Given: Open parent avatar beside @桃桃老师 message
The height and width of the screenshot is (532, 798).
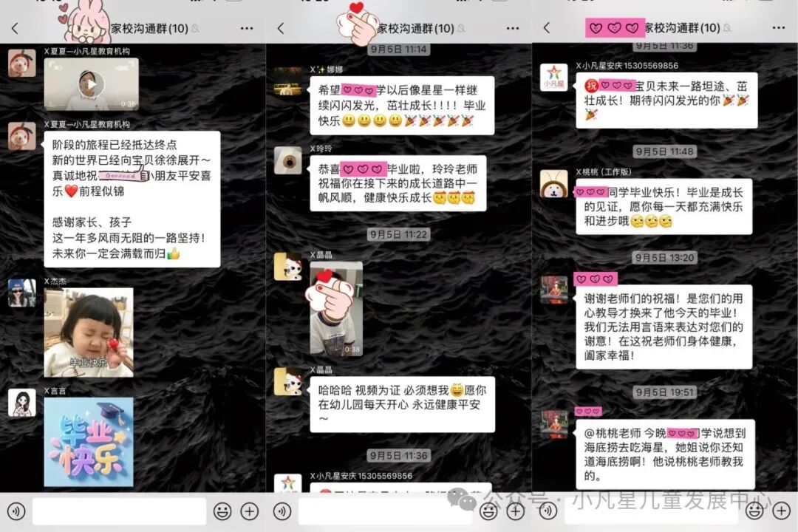Looking at the screenshot, I should point(553,423).
